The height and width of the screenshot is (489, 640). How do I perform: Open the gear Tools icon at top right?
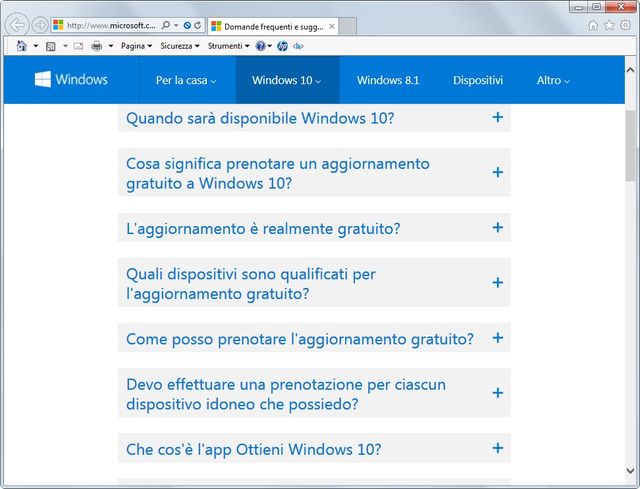[625, 26]
